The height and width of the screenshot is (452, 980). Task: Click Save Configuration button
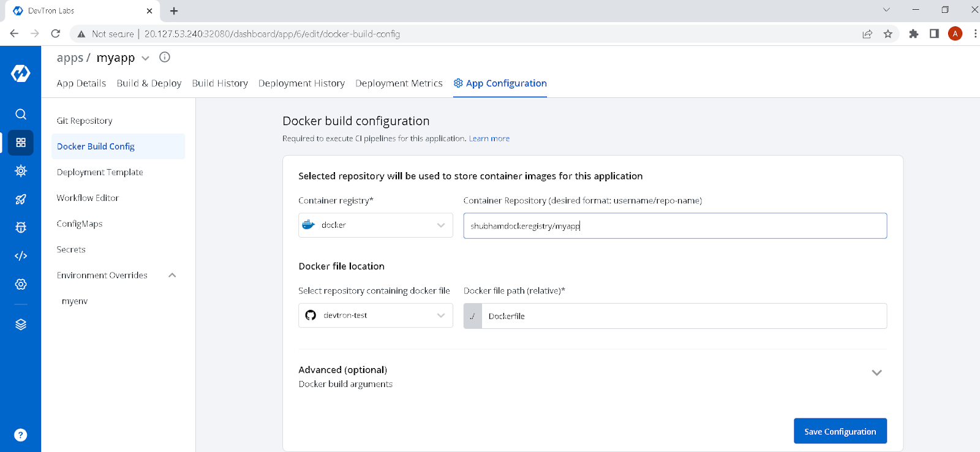click(840, 431)
